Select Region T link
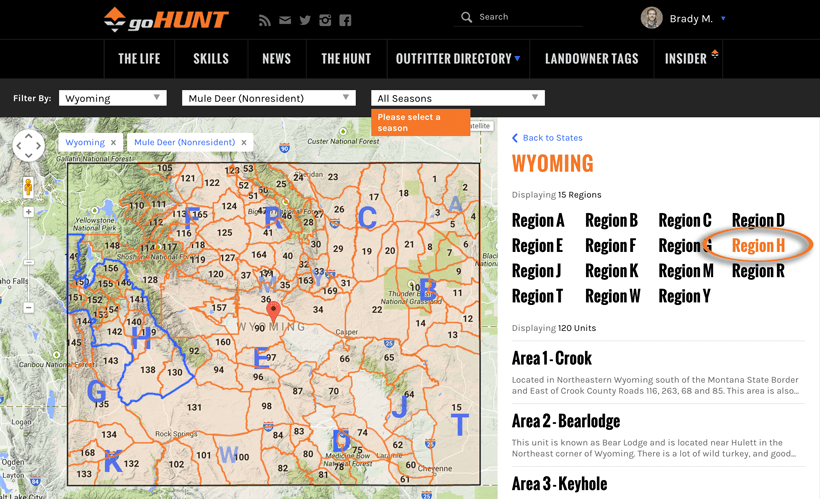The image size is (820, 499). [538, 296]
